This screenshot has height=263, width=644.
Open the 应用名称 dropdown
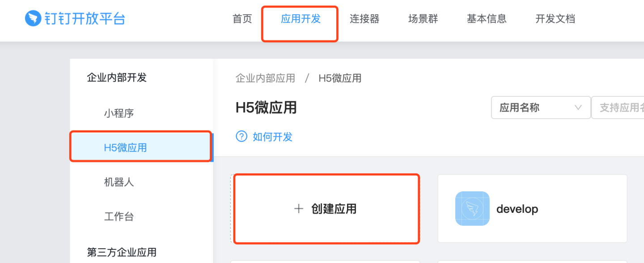tap(540, 108)
